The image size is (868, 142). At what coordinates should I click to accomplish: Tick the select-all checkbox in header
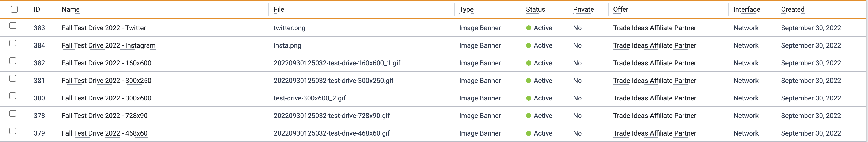[x=14, y=9]
